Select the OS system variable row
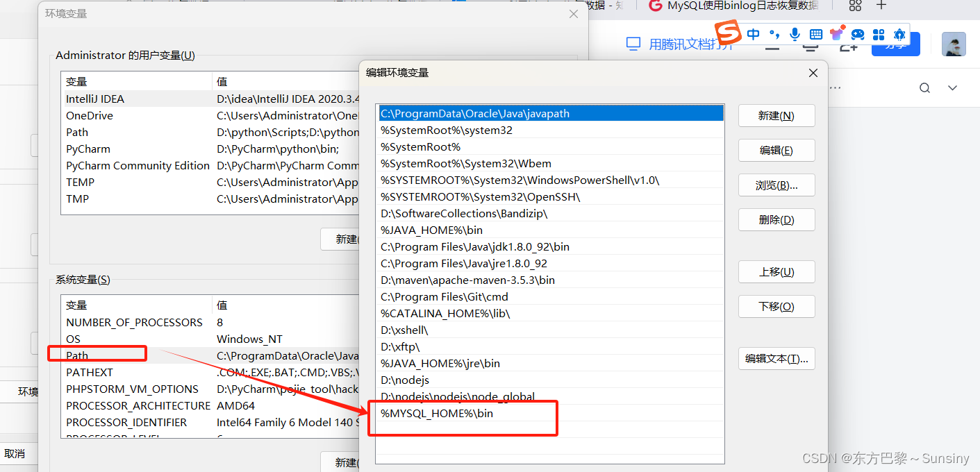Image resolution: width=980 pixels, height=472 pixels. pos(210,339)
